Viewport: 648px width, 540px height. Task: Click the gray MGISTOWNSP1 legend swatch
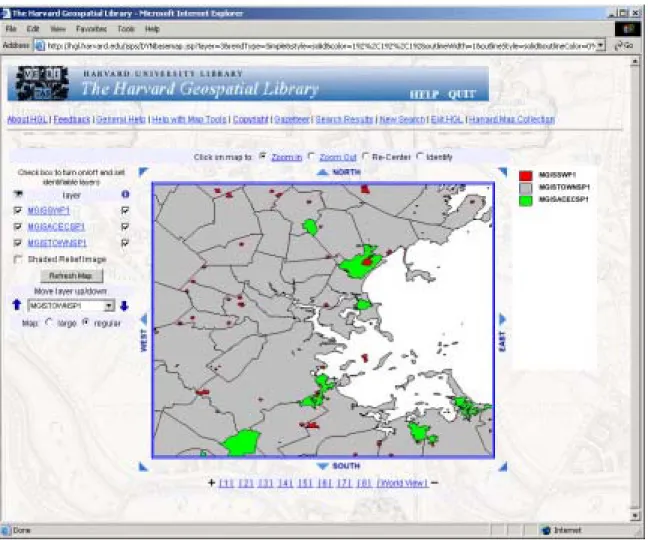526,188
